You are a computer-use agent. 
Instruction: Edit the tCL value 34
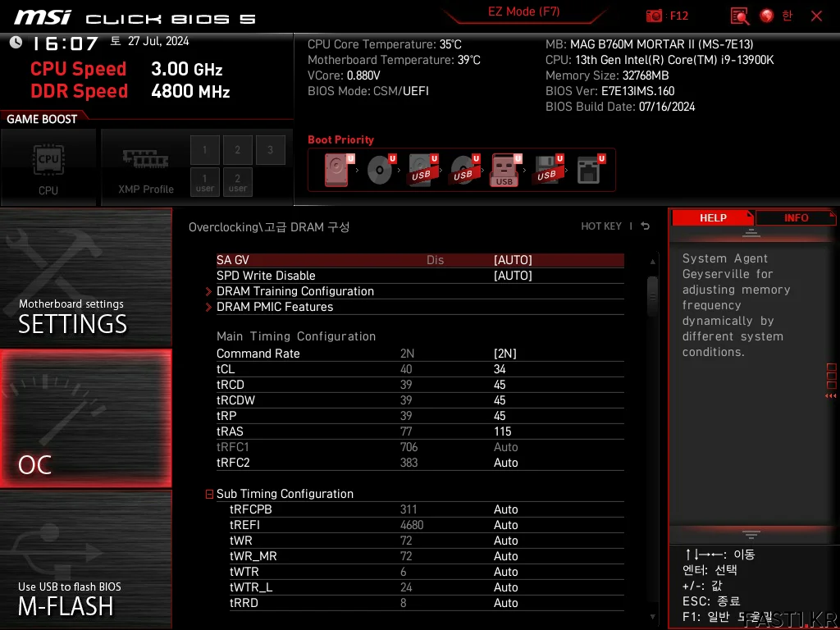(x=500, y=369)
